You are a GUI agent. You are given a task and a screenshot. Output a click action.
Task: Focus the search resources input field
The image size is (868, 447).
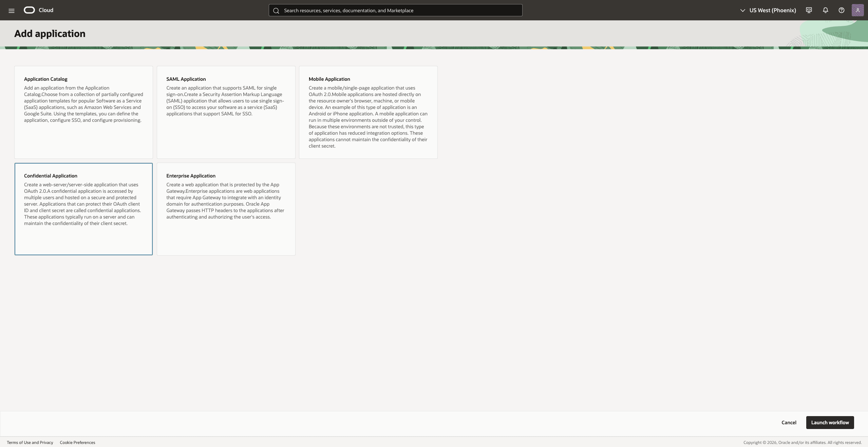[395, 10]
